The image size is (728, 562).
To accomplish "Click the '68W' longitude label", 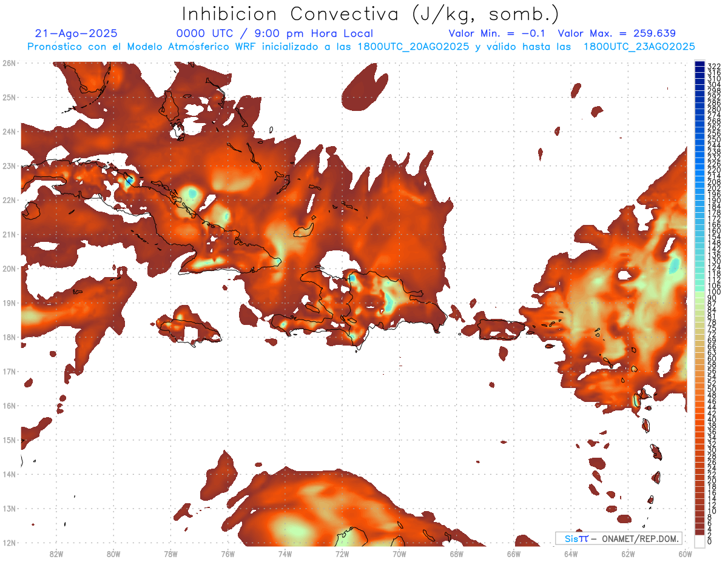I will coord(456,553).
